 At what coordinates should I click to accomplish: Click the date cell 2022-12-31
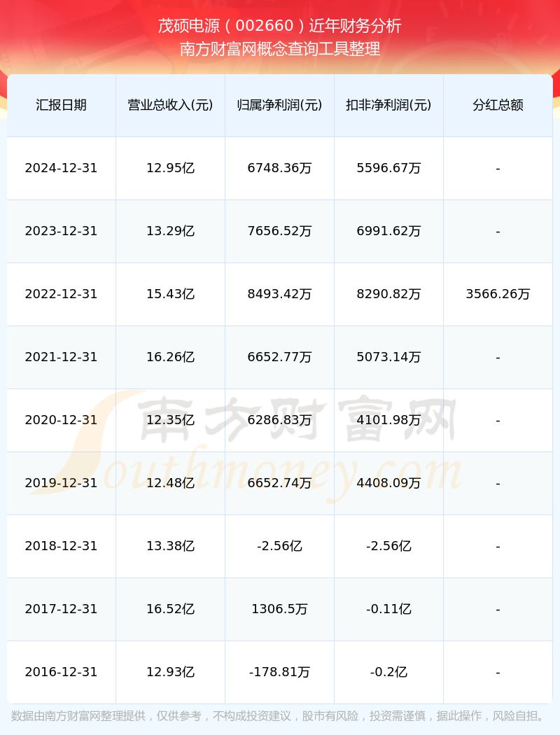[62, 294]
